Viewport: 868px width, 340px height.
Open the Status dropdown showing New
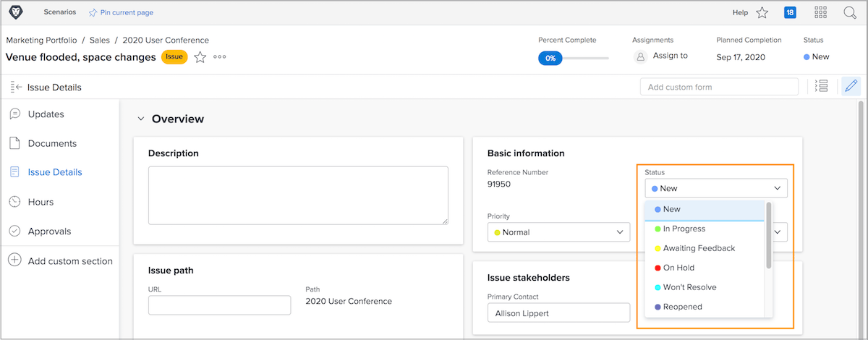pyautogui.click(x=716, y=188)
